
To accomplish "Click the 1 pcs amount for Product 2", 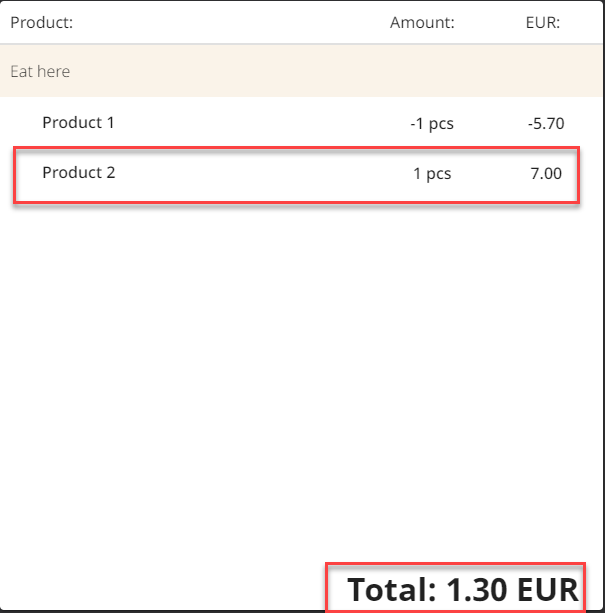I will [432, 174].
